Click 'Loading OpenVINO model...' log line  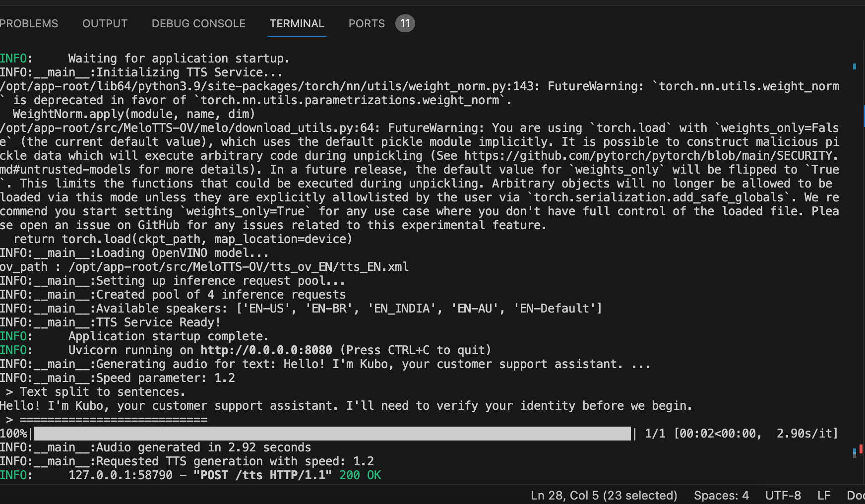pyautogui.click(x=134, y=253)
